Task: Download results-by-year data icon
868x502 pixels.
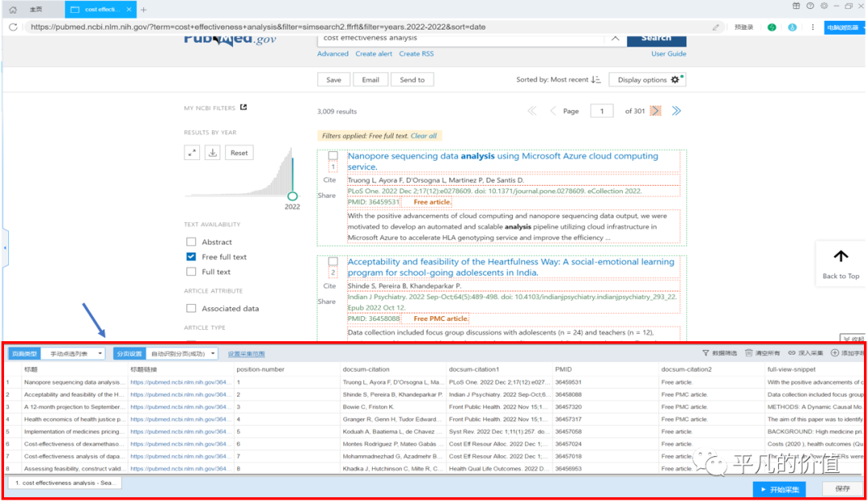Action: click(x=212, y=153)
